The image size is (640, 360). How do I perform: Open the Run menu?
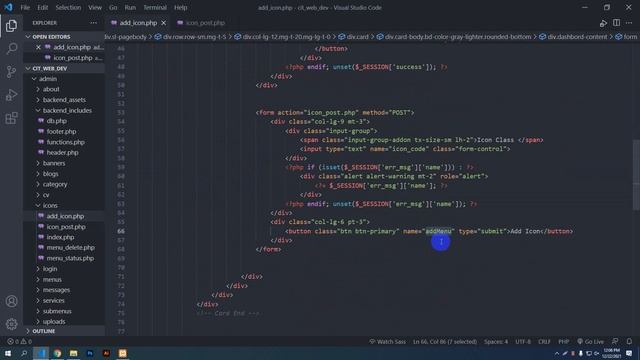130,7
